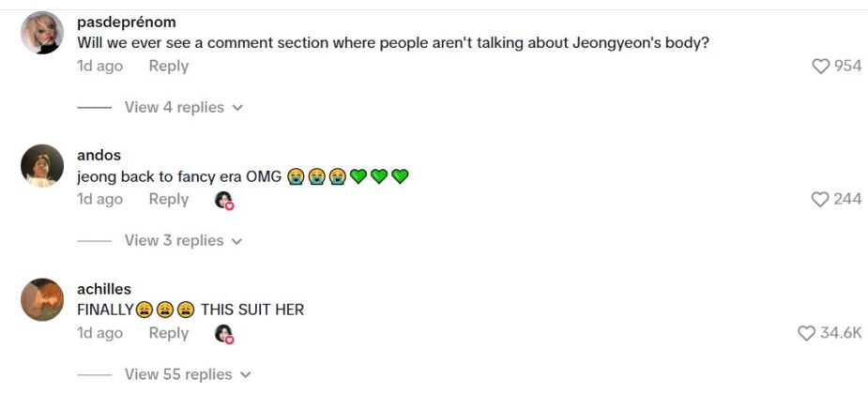Viewport: 868px width, 409px height.
Task: Click creator-liked badge on achilles's comment
Action: coord(223,334)
